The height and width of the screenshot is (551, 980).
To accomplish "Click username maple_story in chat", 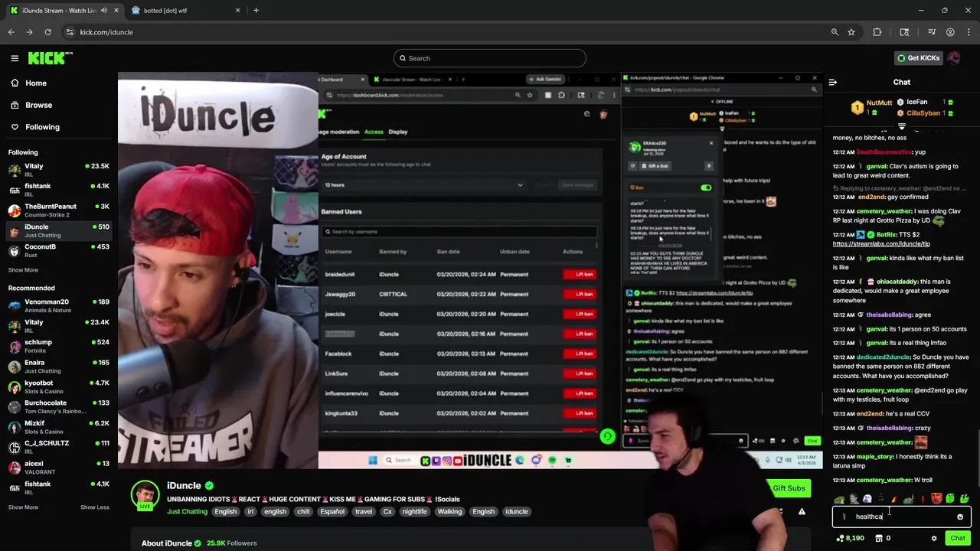I will point(875,457).
